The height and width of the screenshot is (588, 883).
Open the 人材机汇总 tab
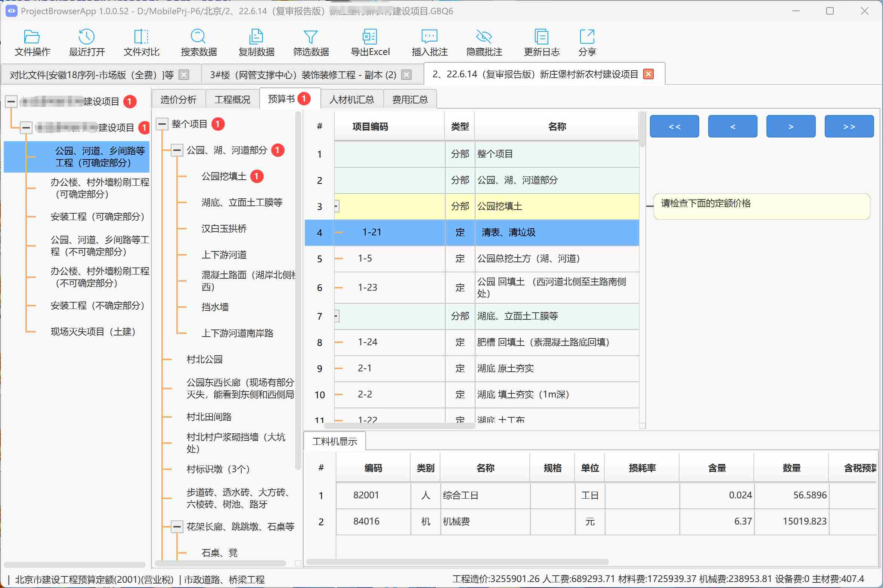coord(352,99)
